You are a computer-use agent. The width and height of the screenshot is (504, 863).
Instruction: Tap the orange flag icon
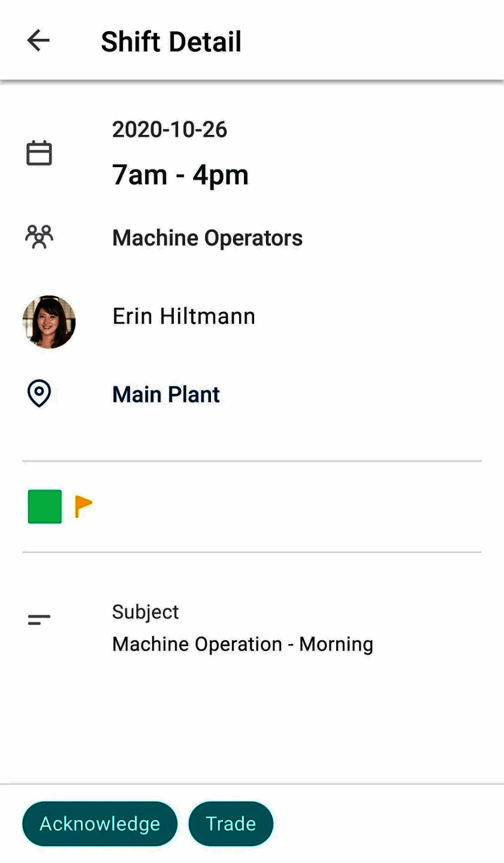click(x=83, y=506)
